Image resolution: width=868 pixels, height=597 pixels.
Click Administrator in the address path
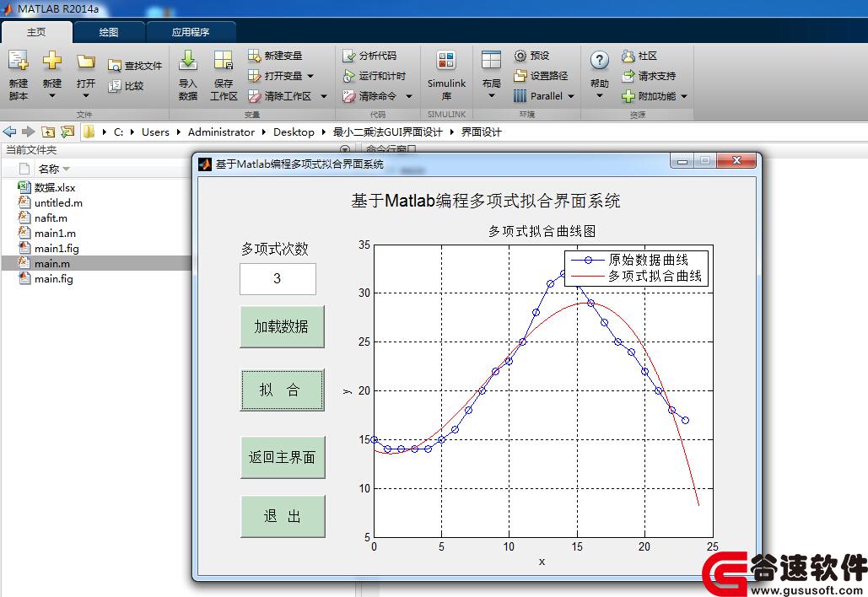(x=221, y=132)
